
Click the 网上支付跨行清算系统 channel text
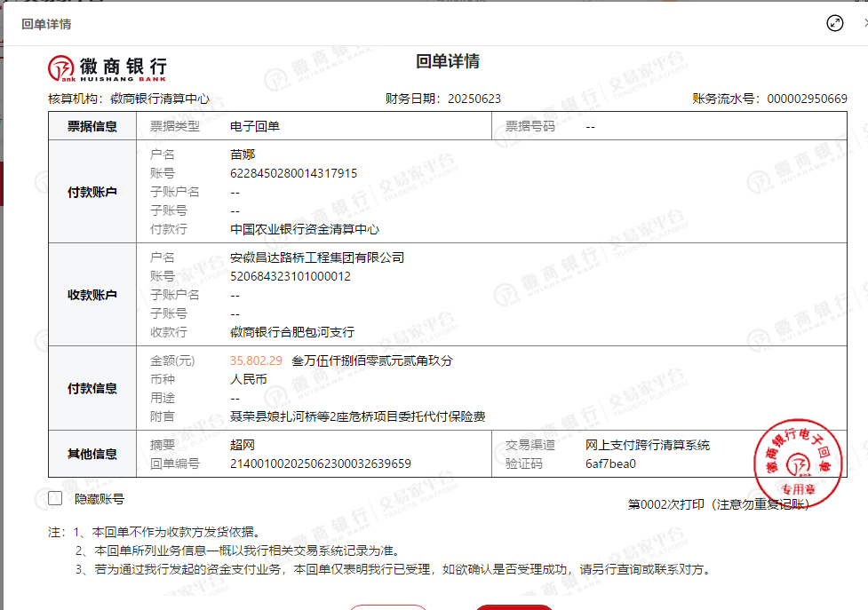point(647,445)
